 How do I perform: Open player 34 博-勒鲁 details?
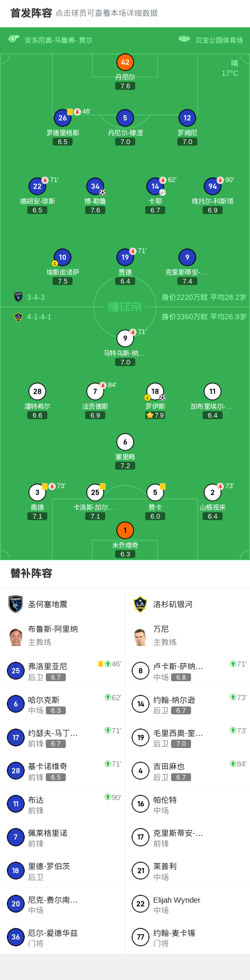click(95, 186)
